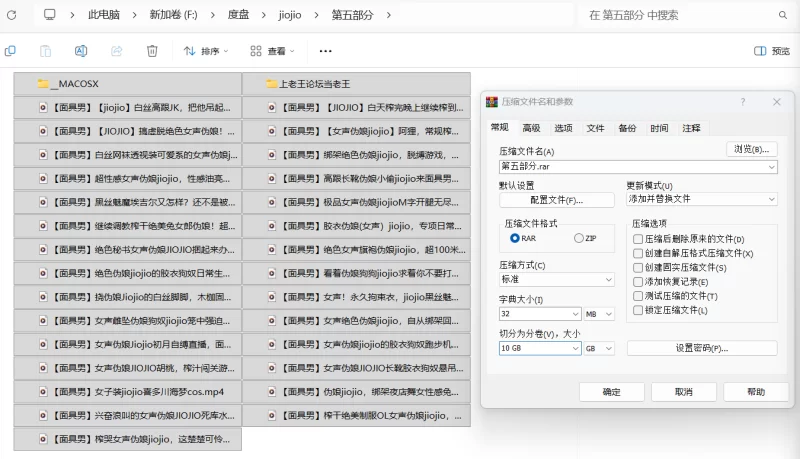Click the Copy icon in Explorer toolbar
800x459 pixels.
click(x=10, y=50)
